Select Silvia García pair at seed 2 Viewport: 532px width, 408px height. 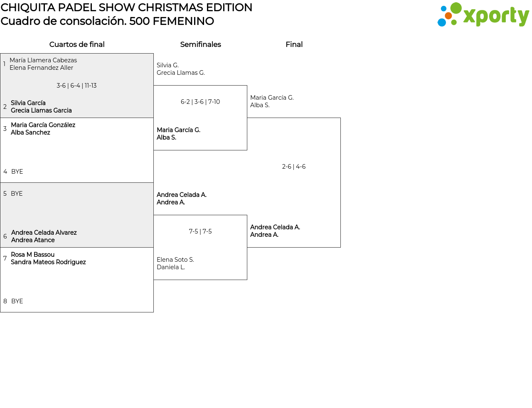(x=41, y=107)
